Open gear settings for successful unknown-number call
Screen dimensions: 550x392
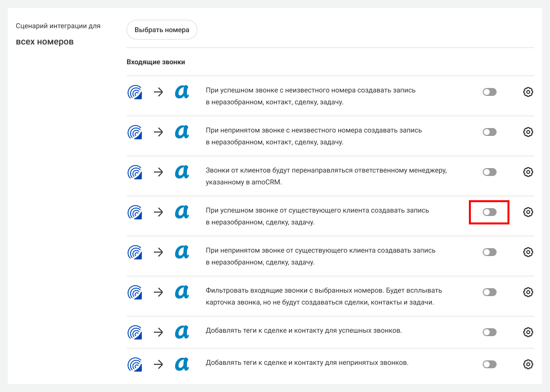pos(528,92)
